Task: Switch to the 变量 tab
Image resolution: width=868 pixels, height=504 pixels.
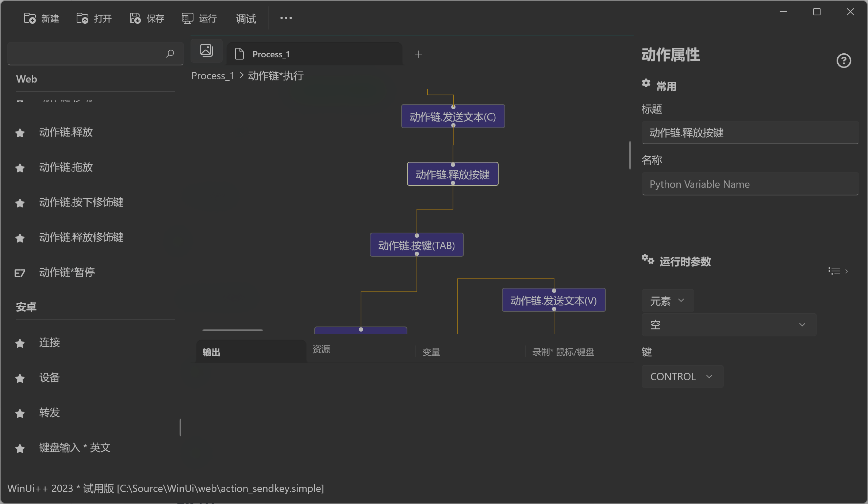Action: [431, 352]
